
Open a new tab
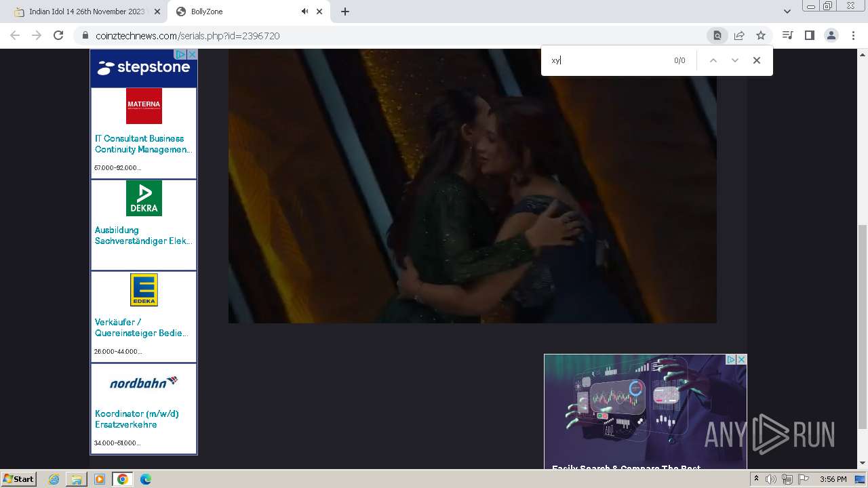click(x=345, y=12)
